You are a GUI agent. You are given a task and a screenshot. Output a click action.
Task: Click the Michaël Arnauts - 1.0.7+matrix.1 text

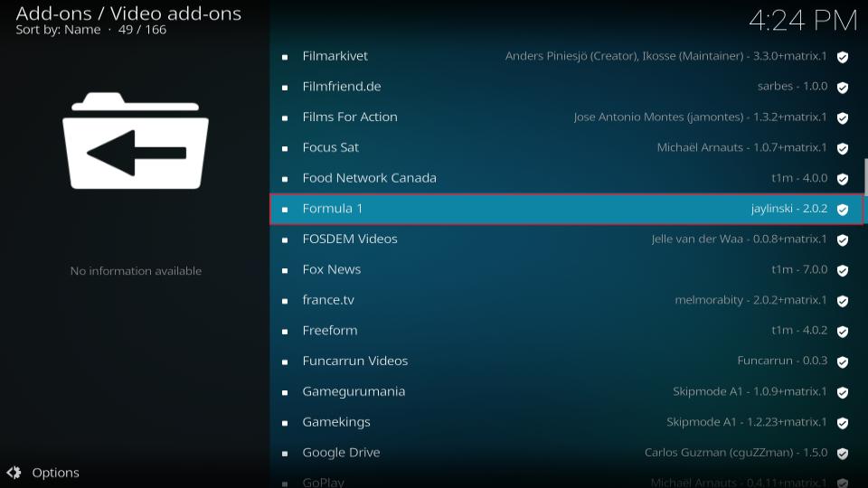point(741,147)
